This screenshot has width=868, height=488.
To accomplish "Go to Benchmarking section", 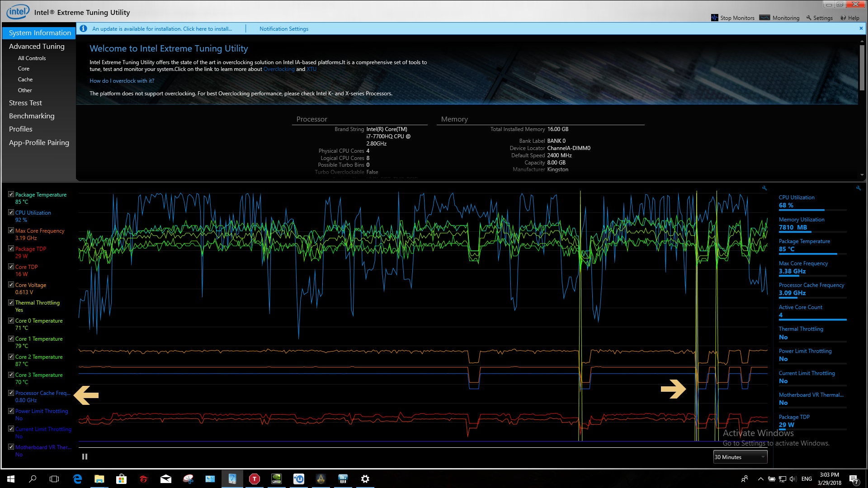I will click(x=32, y=116).
